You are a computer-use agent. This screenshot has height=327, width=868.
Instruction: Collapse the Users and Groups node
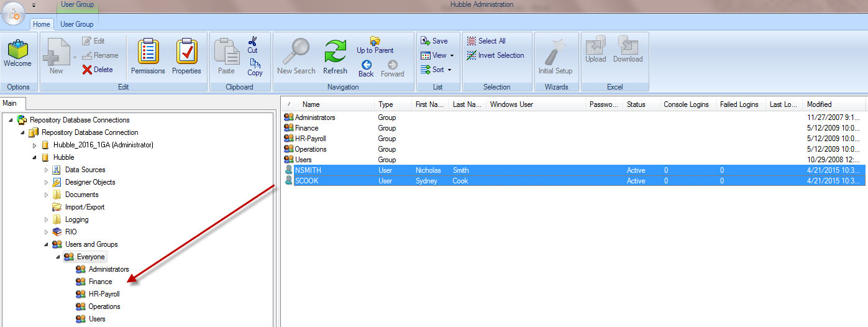click(x=45, y=244)
